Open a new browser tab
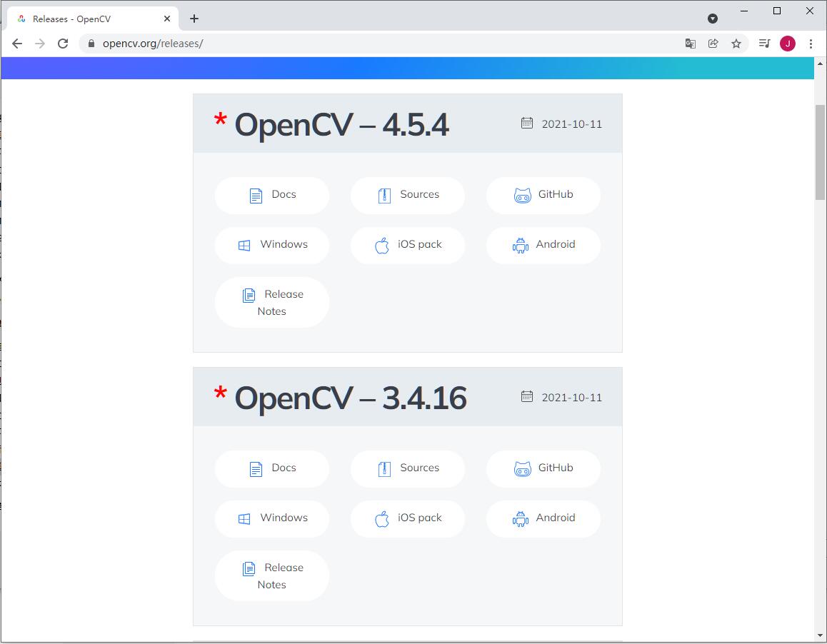The image size is (827, 644). (x=194, y=19)
